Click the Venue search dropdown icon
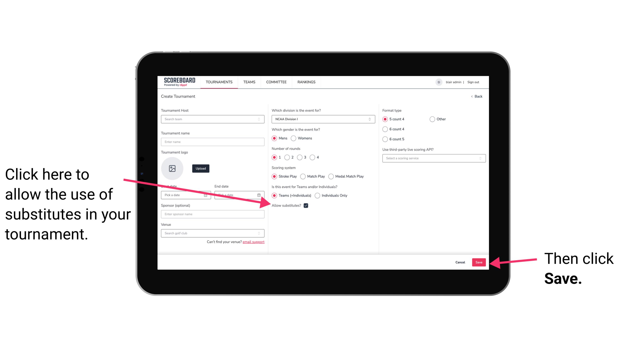This screenshot has height=346, width=644. [x=261, y=233]
